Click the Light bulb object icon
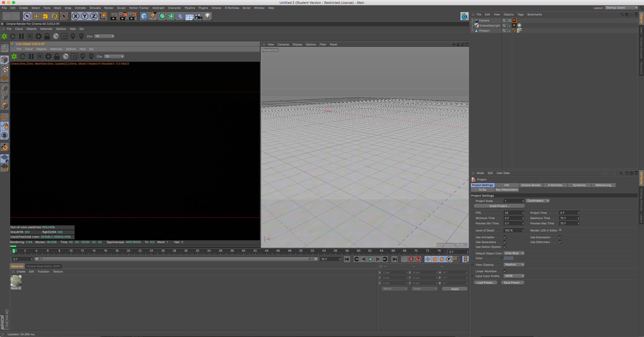Image resolution: width=644 pixels, height=337 pixels. pyautogui.click(x=207, y=16)
